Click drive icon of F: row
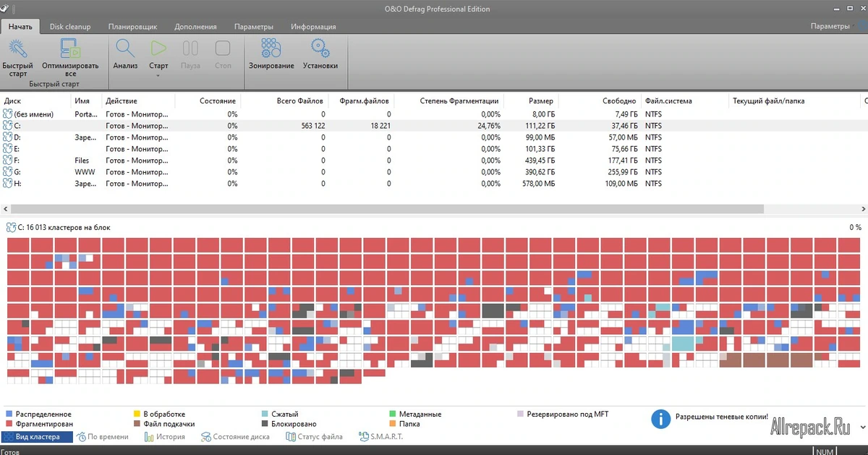868x455 pixels. [8, 161]
